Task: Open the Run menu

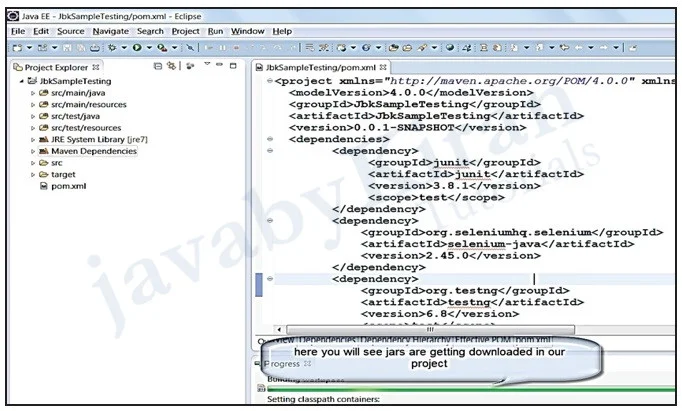Action: [215, 31]
